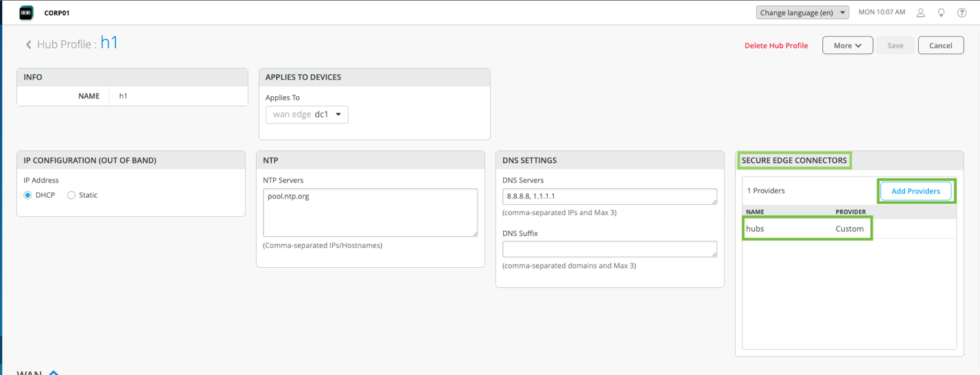Focus the DNS Servers input field
Viewport: 980px width, 375px height.
coord(609,196)
